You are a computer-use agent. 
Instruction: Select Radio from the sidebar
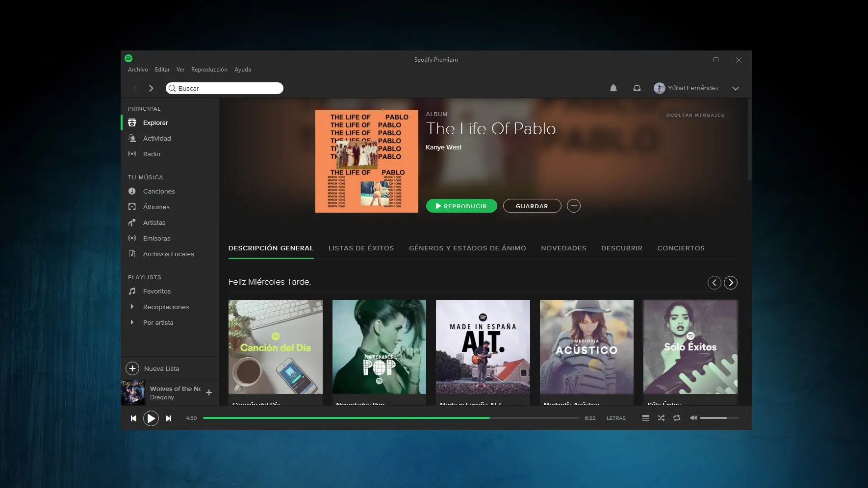click(x=151, y=154)
